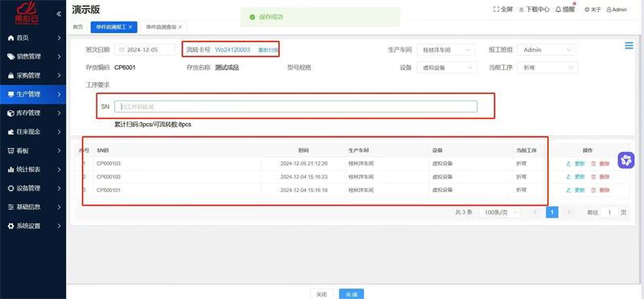The height and width of the screenshot is (299, 644).
Task: Click the 基础信息 list icon in sidebar
Action: tap(11, 207)
